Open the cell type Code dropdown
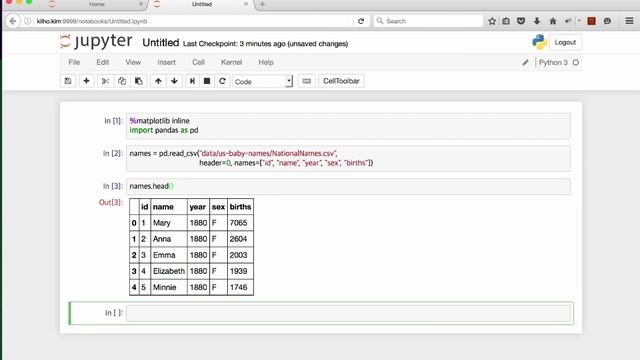The width and height of the screenshot is (640, 360). click(262, 81)
